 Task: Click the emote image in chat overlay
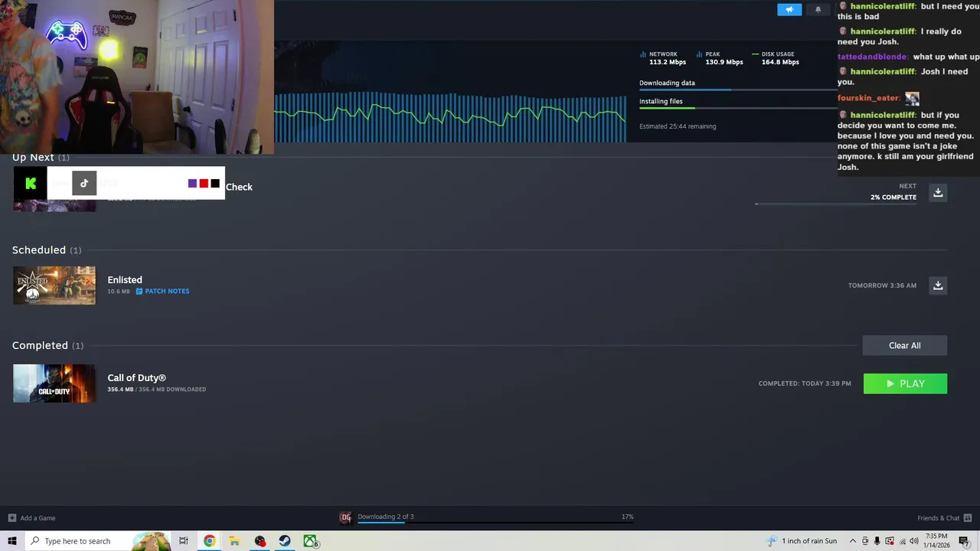[x=912, y=99]
